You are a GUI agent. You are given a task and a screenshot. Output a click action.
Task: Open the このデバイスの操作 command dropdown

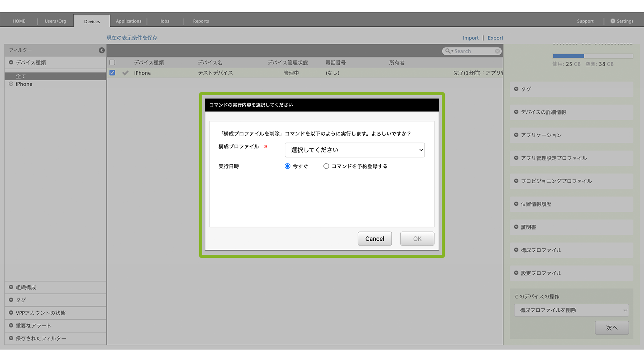click(x=571, y=310)
